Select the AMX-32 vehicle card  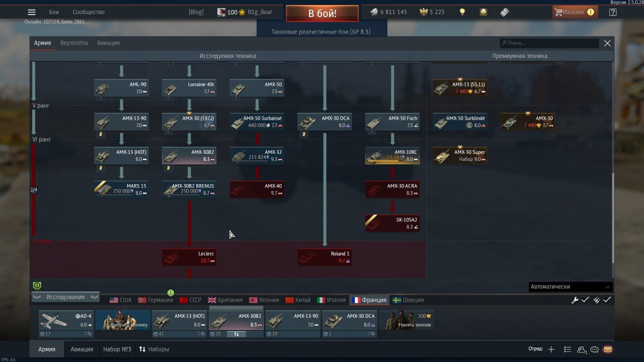257,155
